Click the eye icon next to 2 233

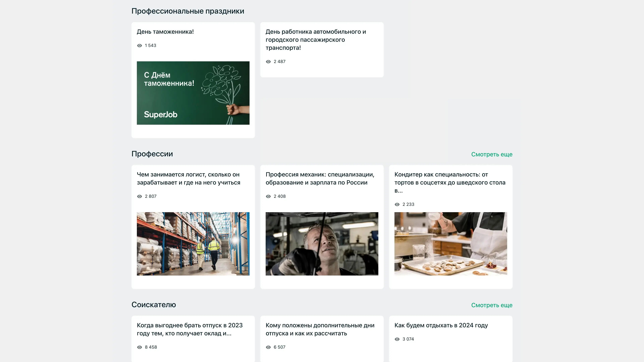tap(397, 204)
